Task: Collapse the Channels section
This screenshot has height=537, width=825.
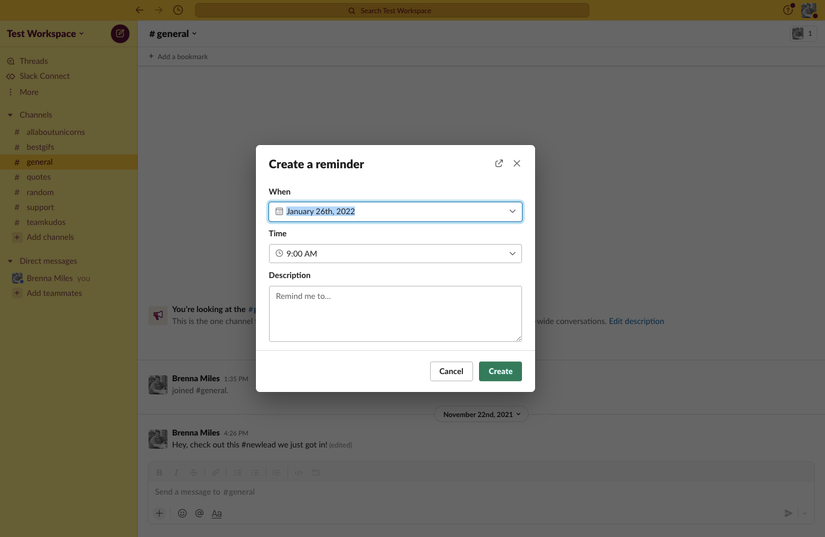Action: (x=10, y=115)
